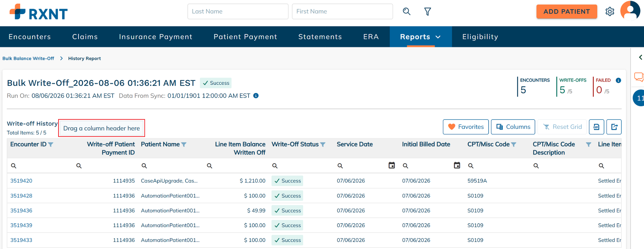Screen dimensions: 644x249
Task: Click the First Name search field
Action: pyautogui.click(x=342, y=12)
